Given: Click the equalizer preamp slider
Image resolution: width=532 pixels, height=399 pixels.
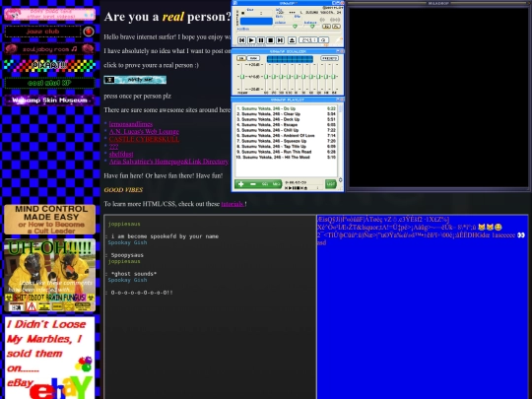Looking at the screenshot, I should tap(242, 77).
